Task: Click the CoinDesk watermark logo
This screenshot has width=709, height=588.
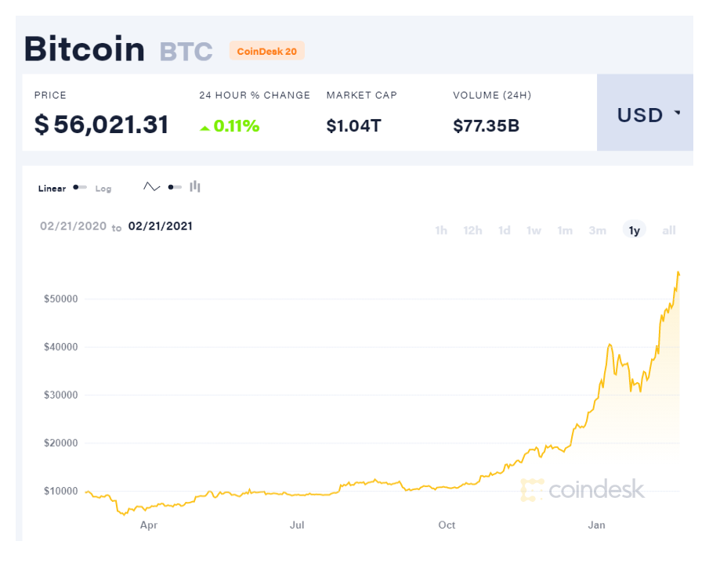Action: 583,490
